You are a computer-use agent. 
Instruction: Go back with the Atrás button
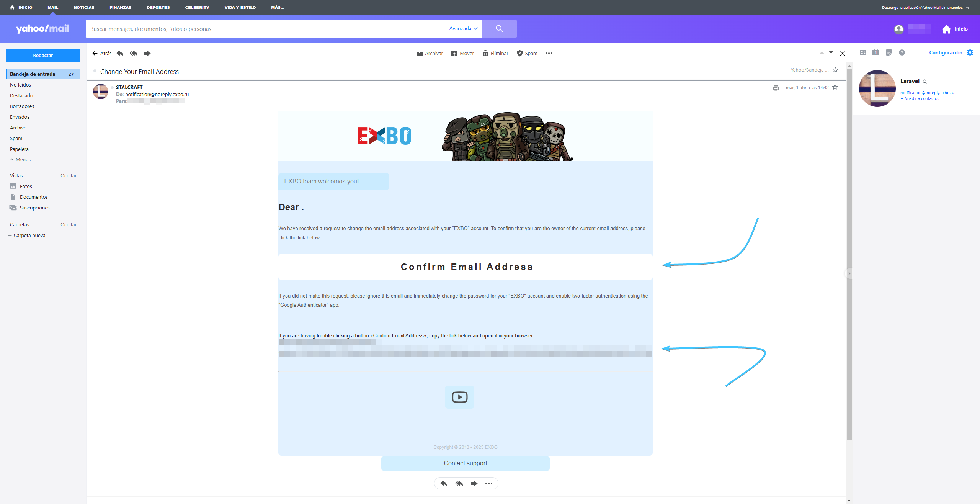tap(102, 53)
